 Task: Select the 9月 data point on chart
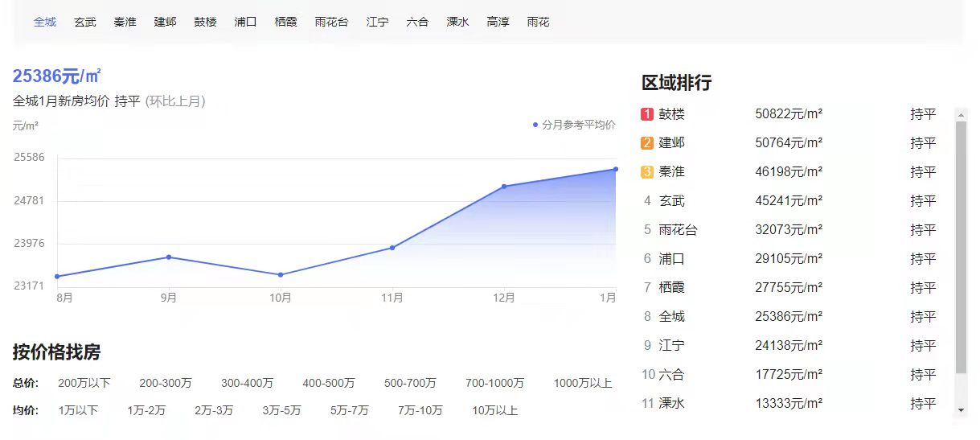169,257
